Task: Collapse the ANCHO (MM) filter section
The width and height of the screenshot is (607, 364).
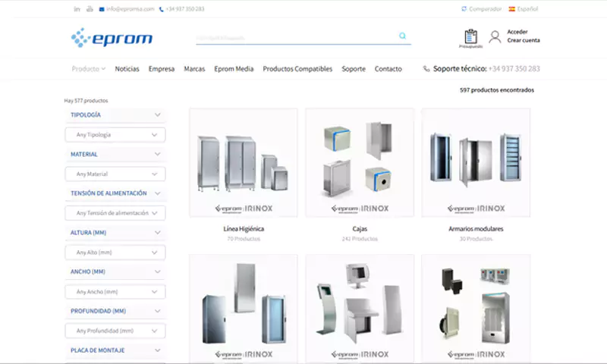Action: pos(115,272)
